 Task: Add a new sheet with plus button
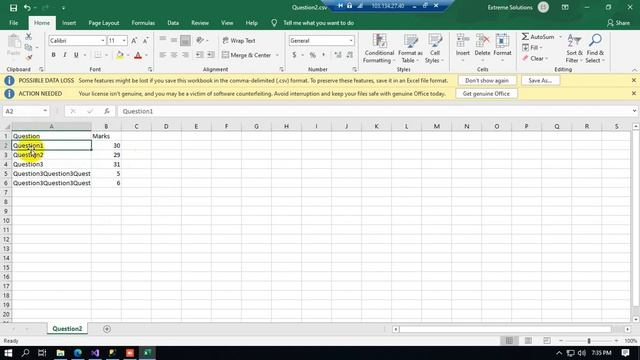tap(107, 329)
